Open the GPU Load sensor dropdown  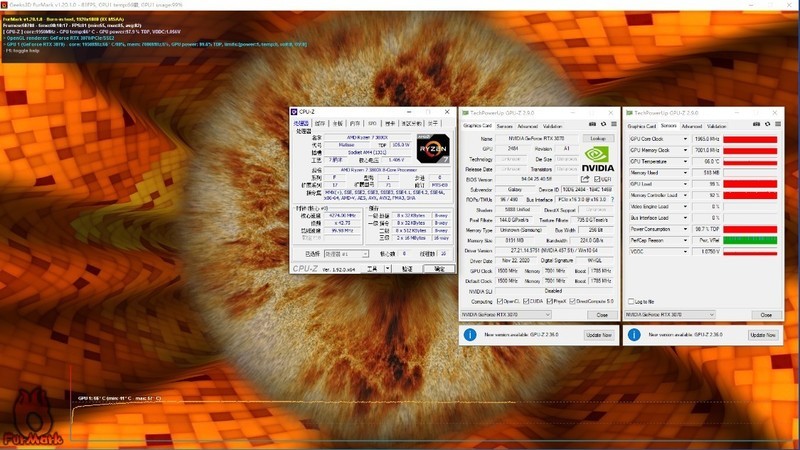tap(685, 184)
